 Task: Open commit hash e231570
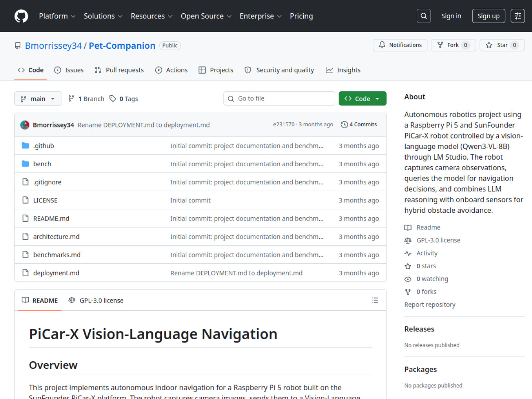284,125
